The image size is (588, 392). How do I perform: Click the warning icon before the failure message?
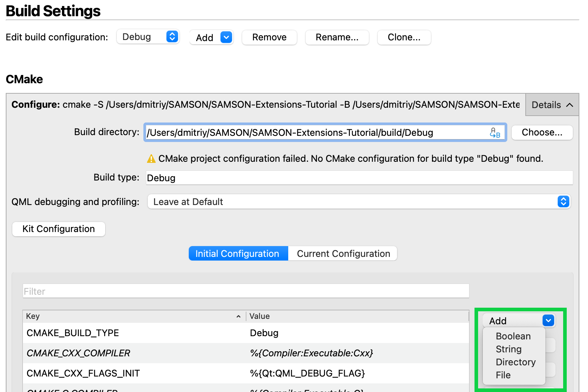click(x=151, y=158)
